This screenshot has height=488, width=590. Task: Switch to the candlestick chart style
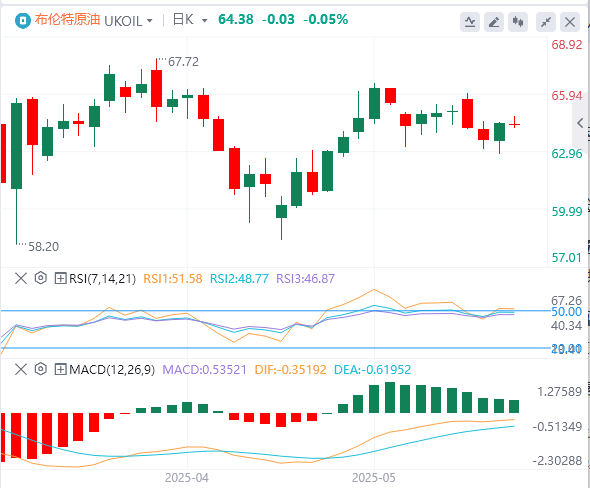click(x=518, y=22)
